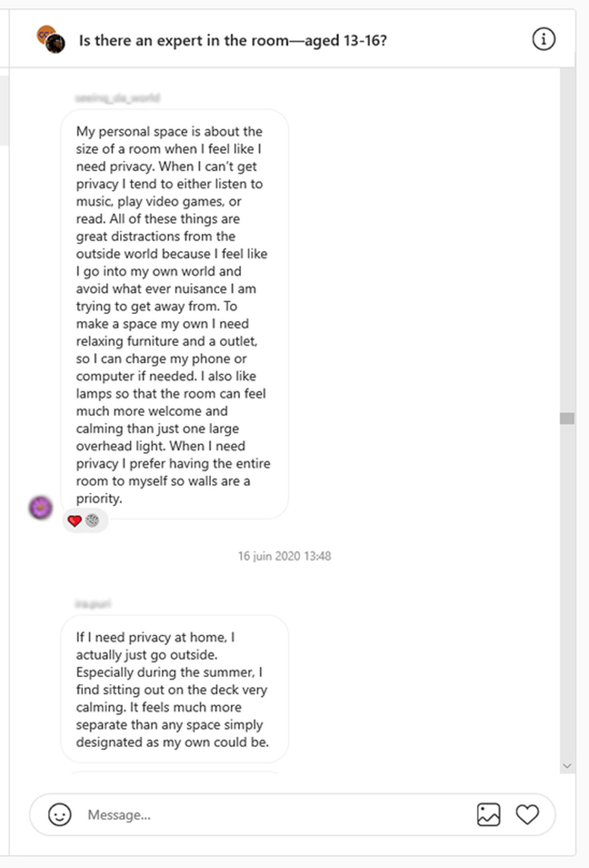This screenshot has height=868, width=589.
Task: Click the grey emoji reaction beside the heart
Action: point(92,521)
